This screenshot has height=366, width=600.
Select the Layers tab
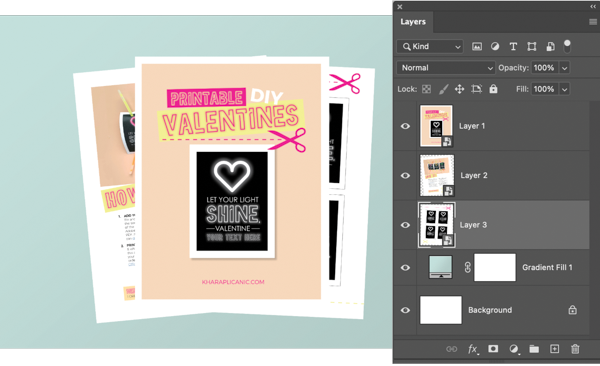413,22
